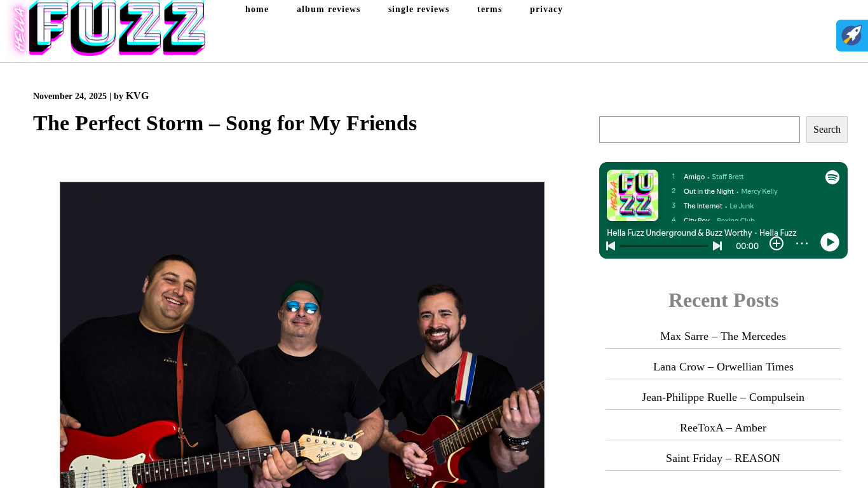The image size is (868, 488).
Task: Click the Search button
Action: tap(827, 130)
